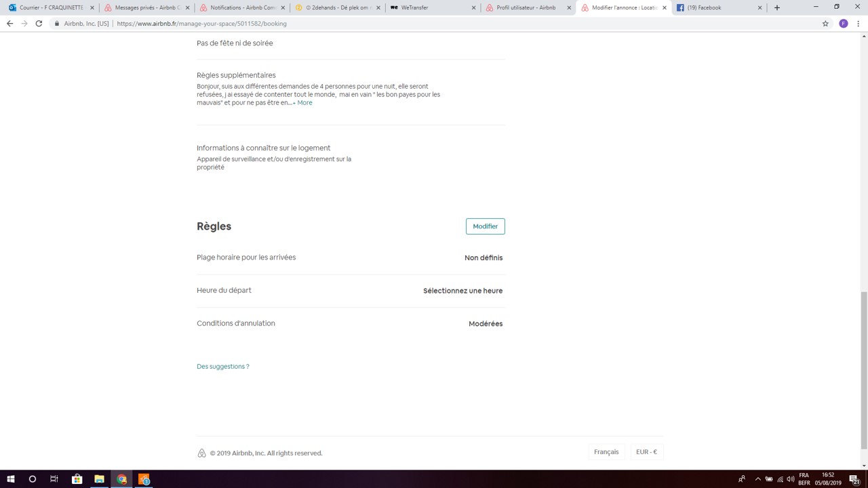Select Sélectionnez une heure for departure
Viewport: 868px width, 488px height.
click(x=462, y=290)
